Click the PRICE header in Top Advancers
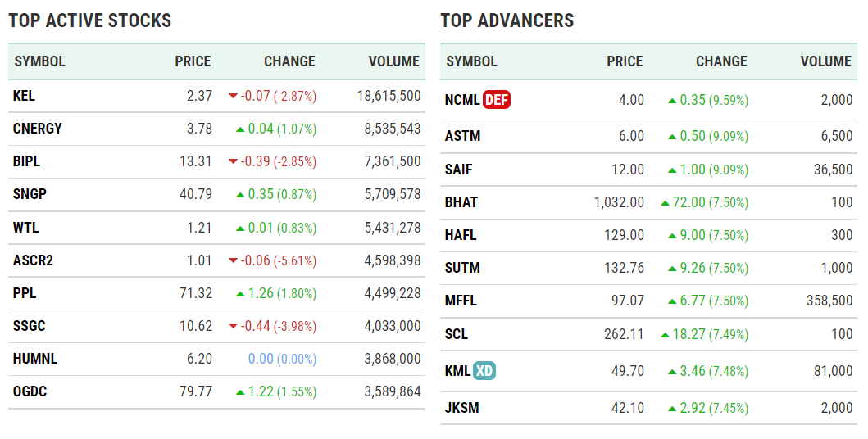The height and width of the screenshot is (439, 868). point(625,61)
